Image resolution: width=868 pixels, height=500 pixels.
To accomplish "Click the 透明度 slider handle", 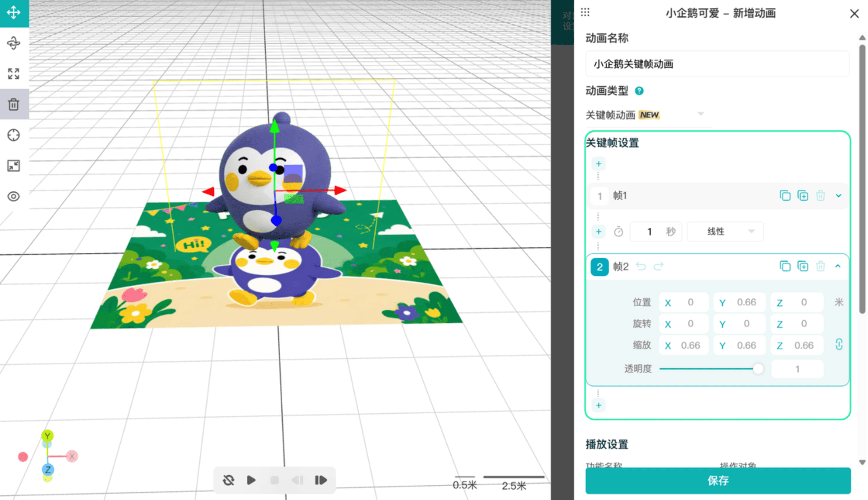I will click(758, 369).
